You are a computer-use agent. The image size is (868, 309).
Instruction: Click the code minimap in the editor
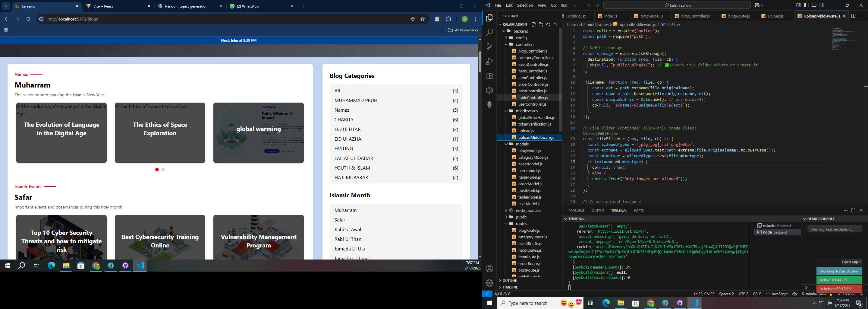845,39
